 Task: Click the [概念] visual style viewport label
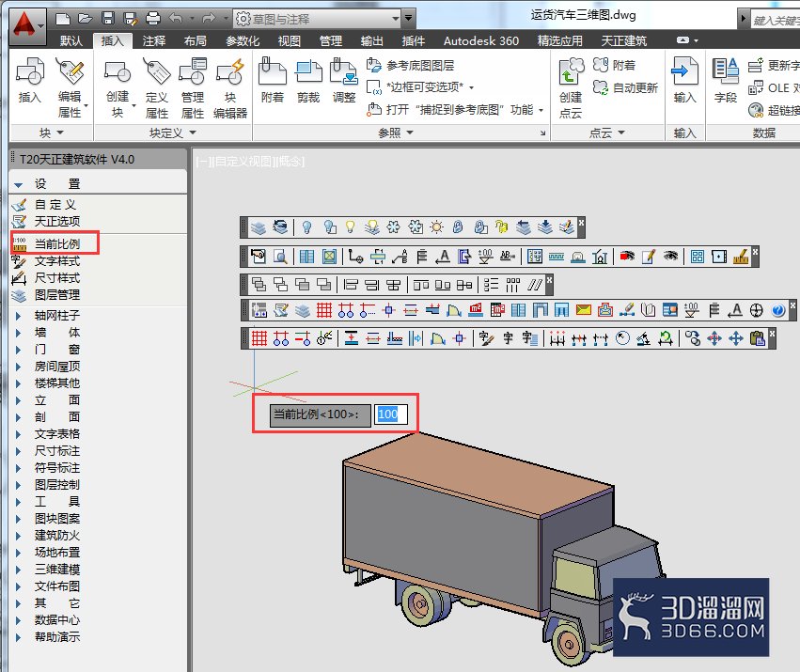(x=290, y=162)
